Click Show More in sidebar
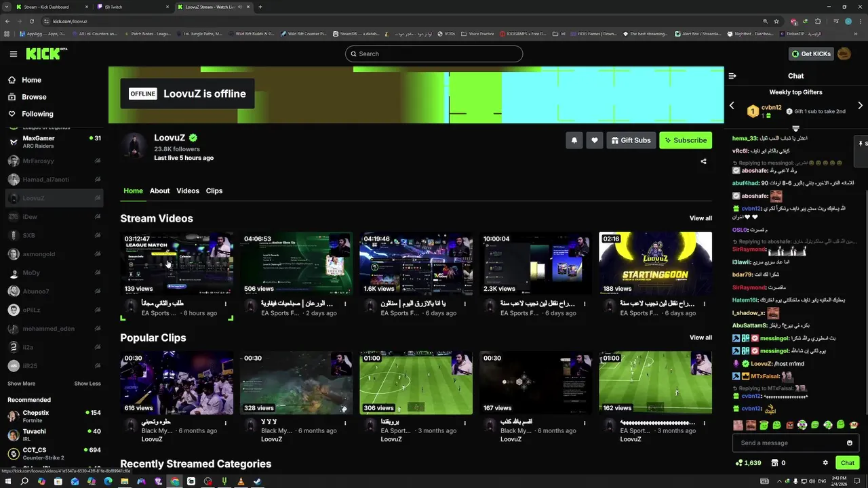868x488 pixels. point(21,384)
